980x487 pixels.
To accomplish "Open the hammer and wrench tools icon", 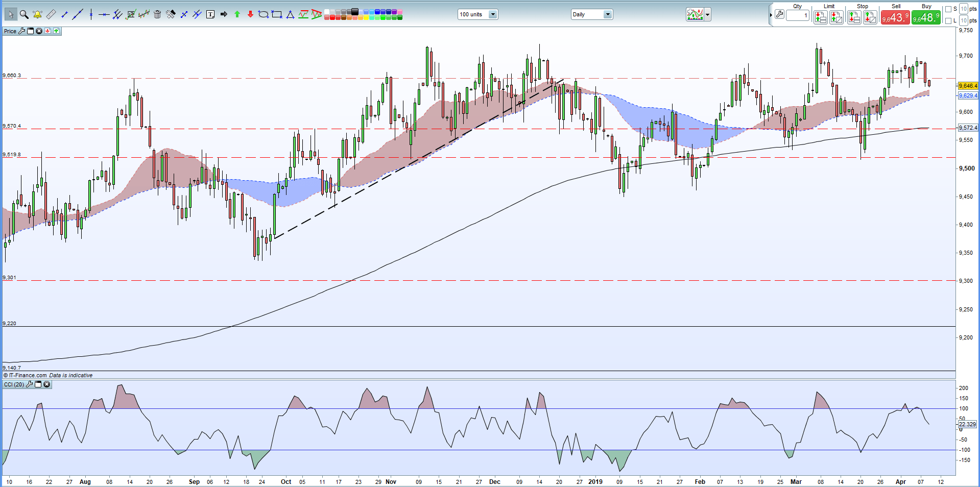I will (x=171, y=14).
